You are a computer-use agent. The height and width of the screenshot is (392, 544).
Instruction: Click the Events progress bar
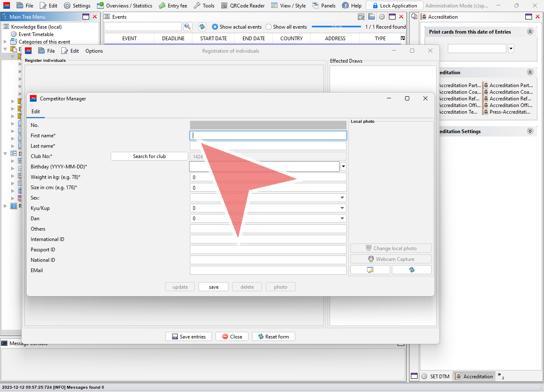(336, 27)
